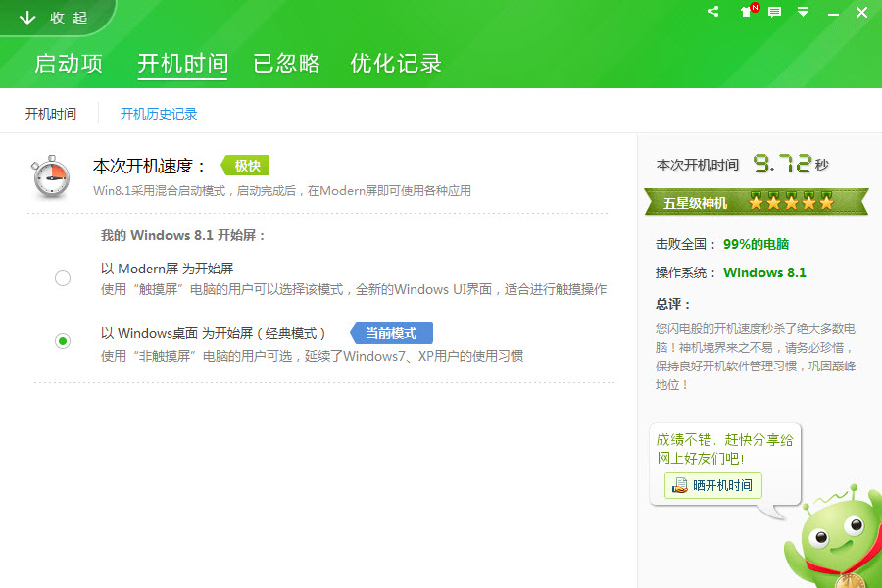Click the share icon in the title bar
This screenshot has width=882, height=588.
(x=712, y=12)
